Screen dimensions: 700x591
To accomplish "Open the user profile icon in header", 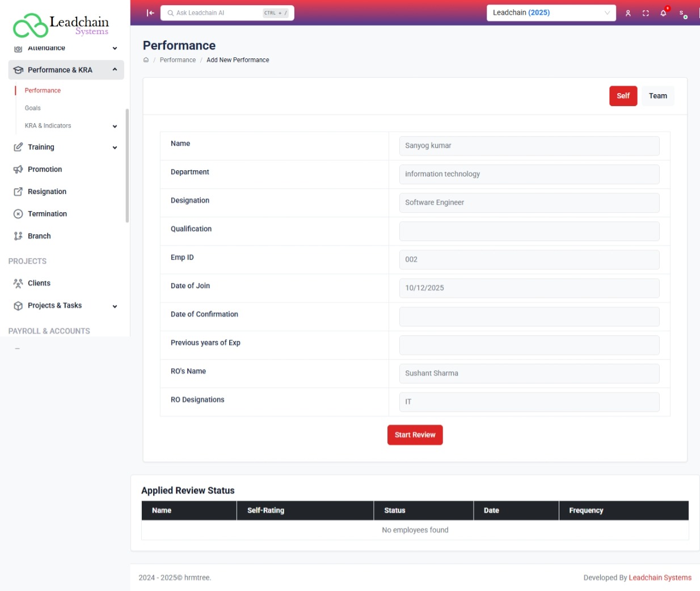I will [628, 13].
